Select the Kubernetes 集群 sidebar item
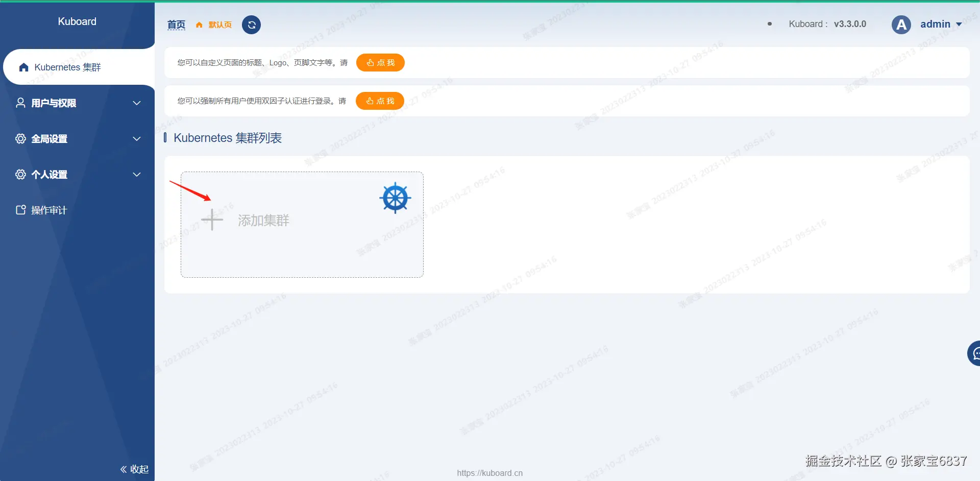This screenshot has width=980, height=481. point(79,67)
